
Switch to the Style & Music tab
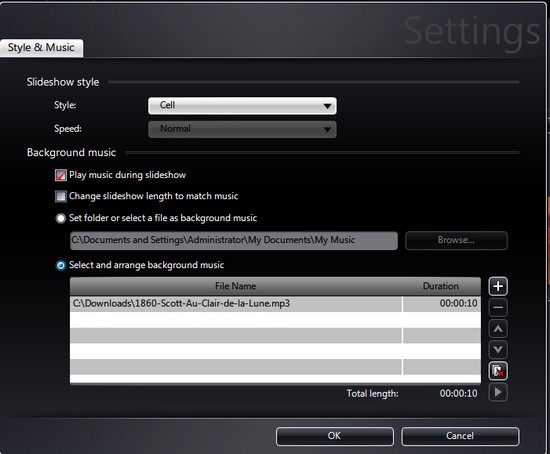click(41, 48)
